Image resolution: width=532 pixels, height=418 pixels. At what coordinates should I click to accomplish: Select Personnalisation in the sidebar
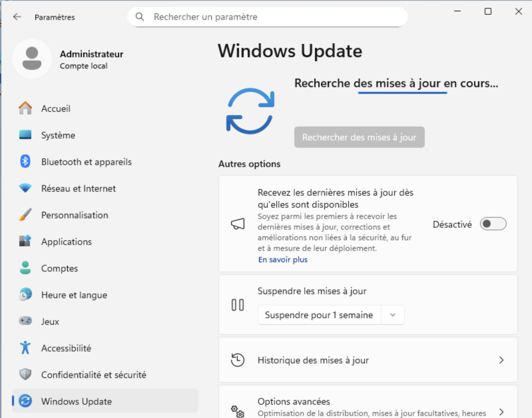(105, 215)
